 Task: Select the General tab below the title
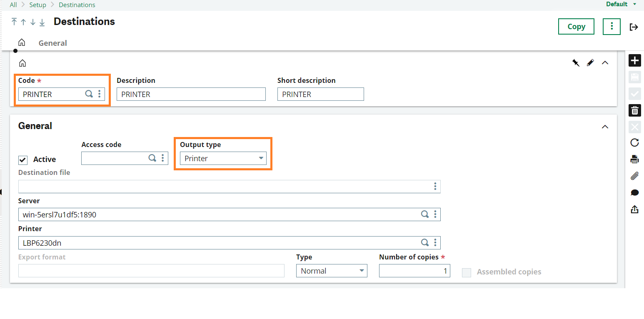(52, 43)
